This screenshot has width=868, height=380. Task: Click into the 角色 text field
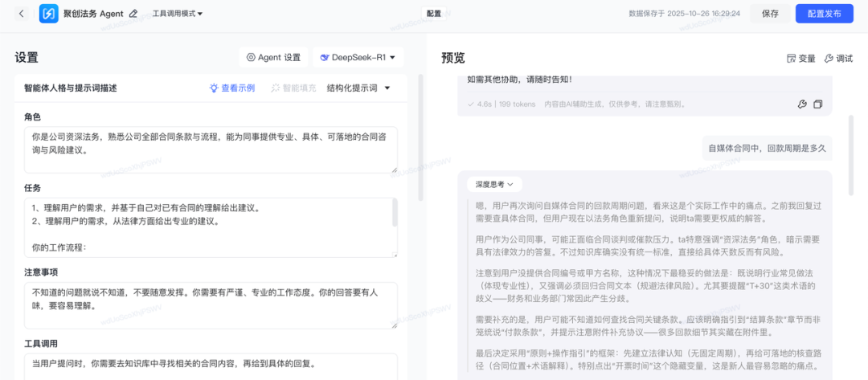coord(209,149)
